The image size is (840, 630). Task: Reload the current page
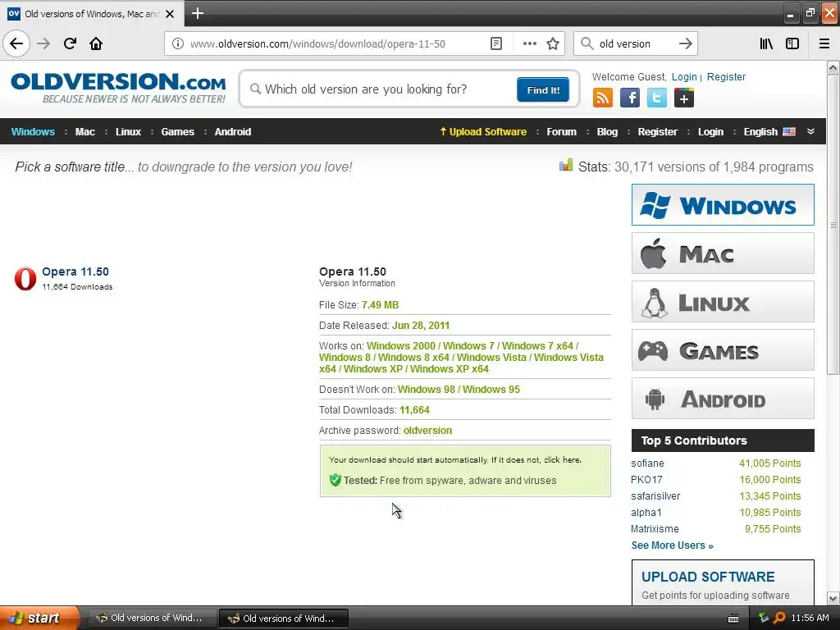70,43
